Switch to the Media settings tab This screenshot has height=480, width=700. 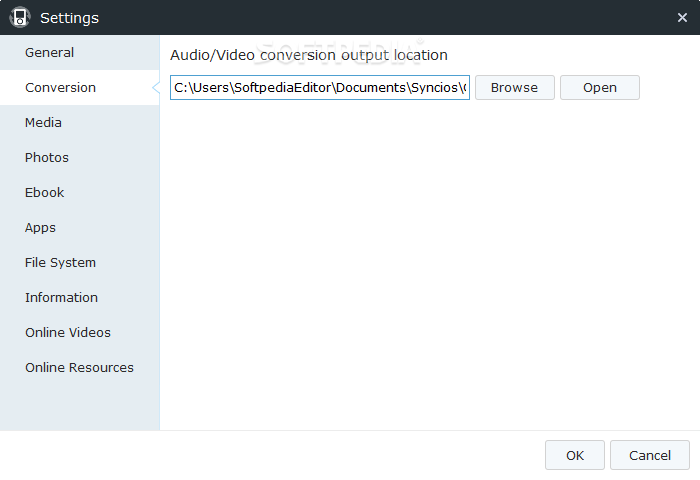click(x=44, y=123)
